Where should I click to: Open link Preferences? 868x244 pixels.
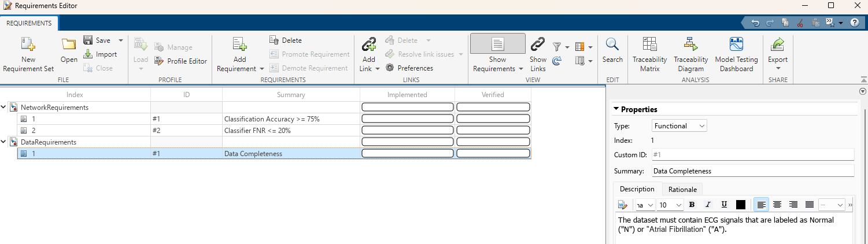pyautogui.click(x=409, y=68)
